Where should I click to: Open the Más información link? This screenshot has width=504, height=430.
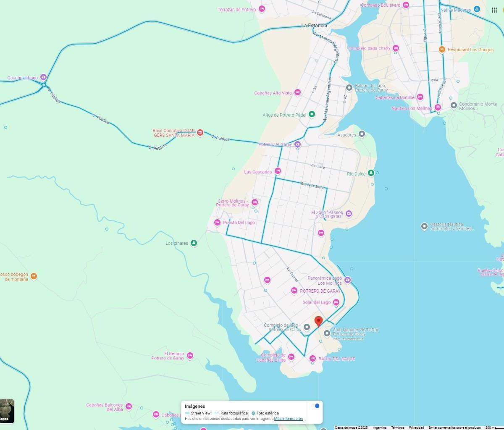coord(289,419)
